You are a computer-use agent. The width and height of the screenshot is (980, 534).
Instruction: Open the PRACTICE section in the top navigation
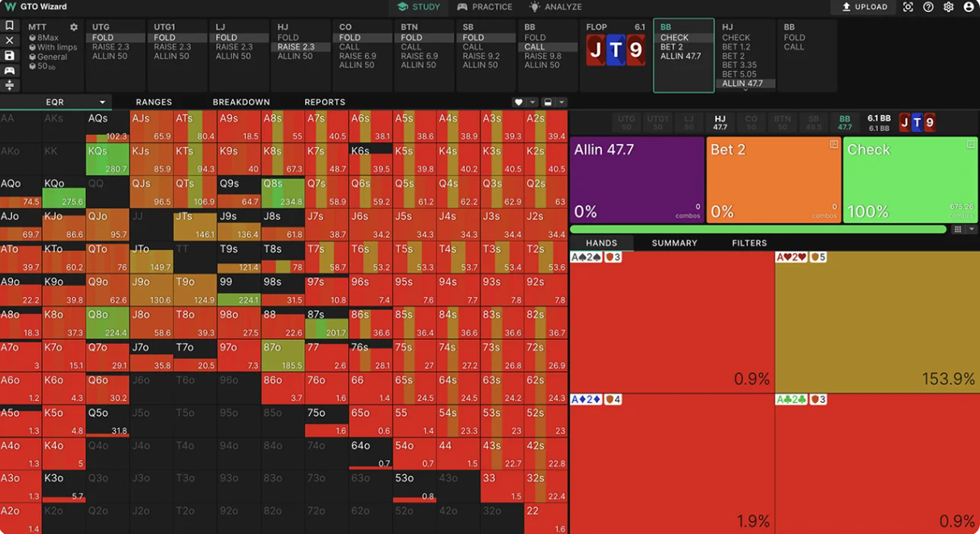point(485,6)
